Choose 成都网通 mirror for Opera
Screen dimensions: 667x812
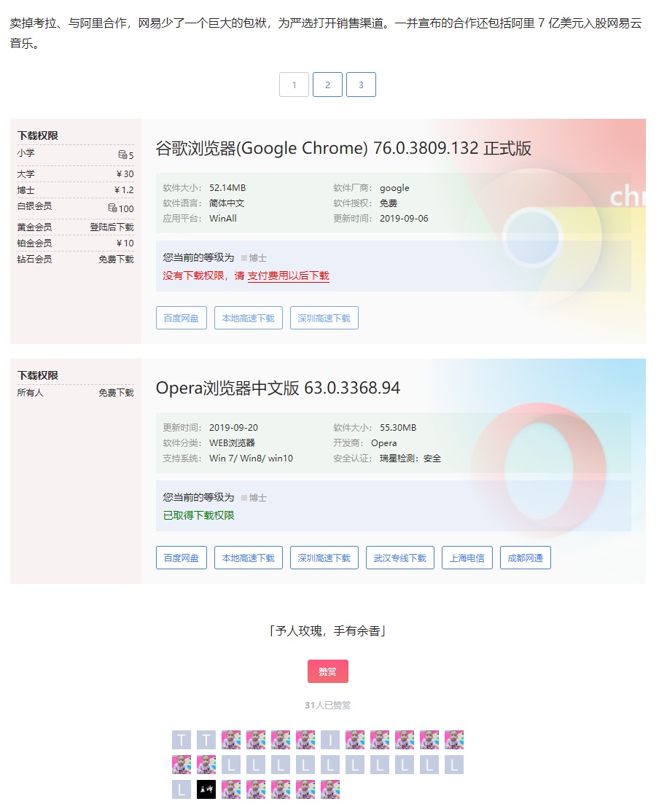coord(525,558)
